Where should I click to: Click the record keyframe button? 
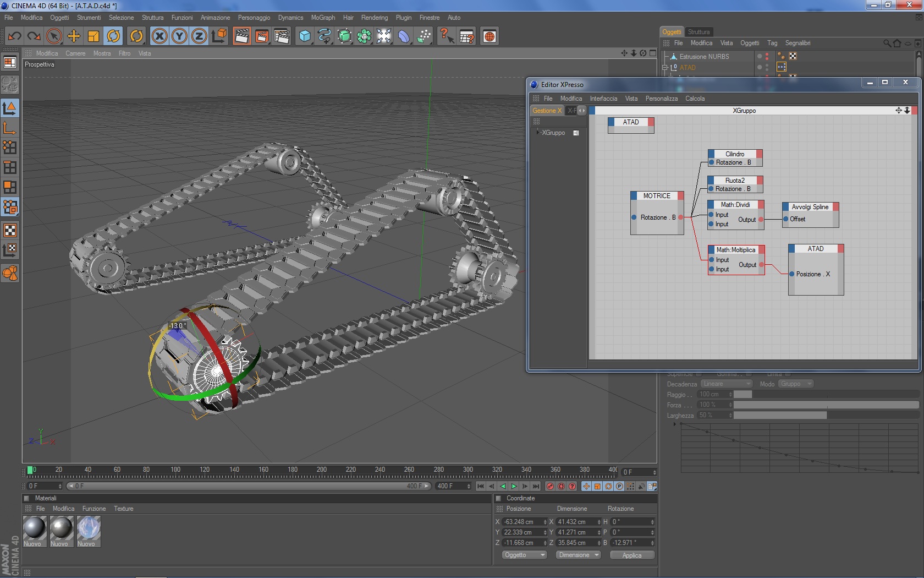[x=550, y=486]
